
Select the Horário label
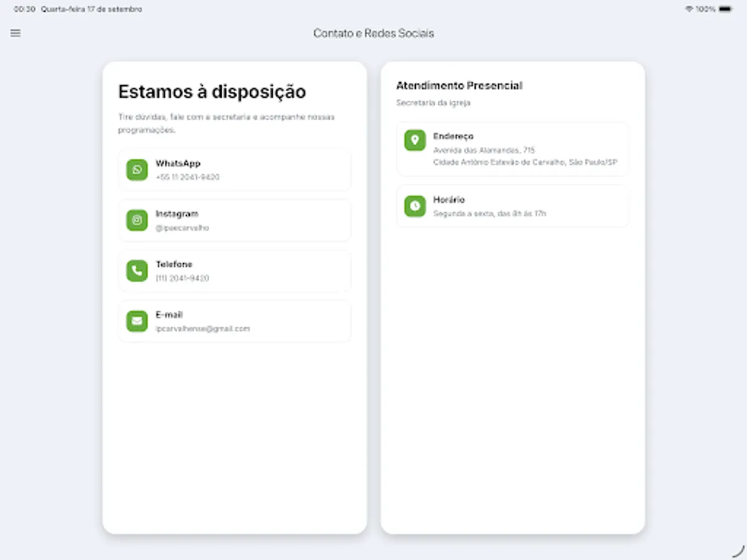coord(449,200)
